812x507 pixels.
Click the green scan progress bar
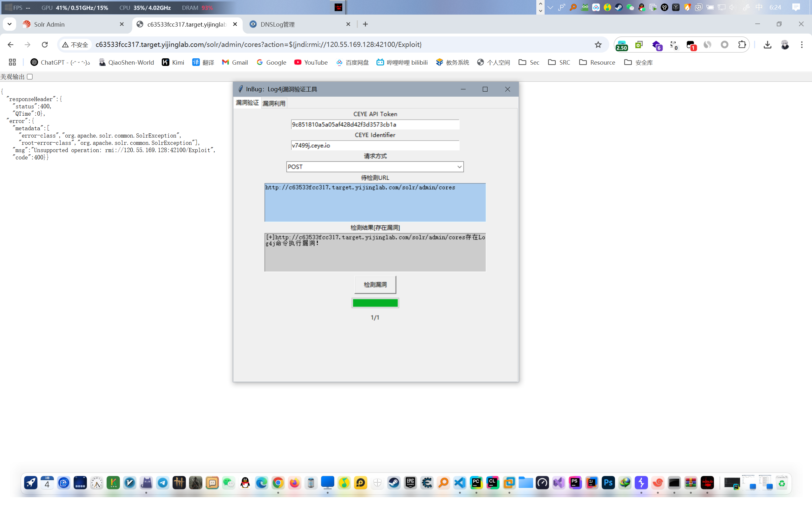(x=375, y=303)
